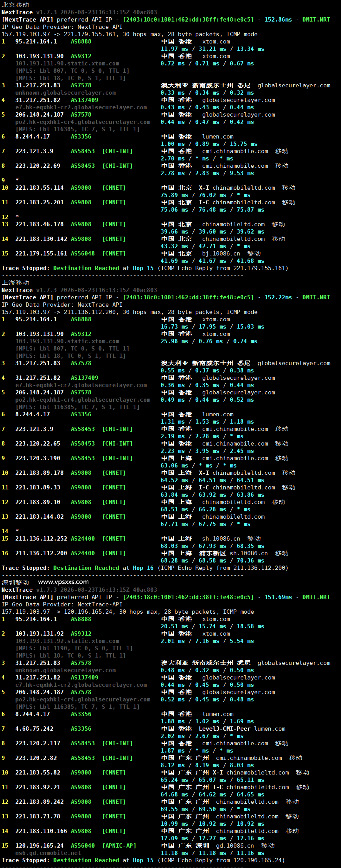This screenshot has height=868, width=341.
Task: Select hop IP '221.183.89.10'
Action: (38, 502)
